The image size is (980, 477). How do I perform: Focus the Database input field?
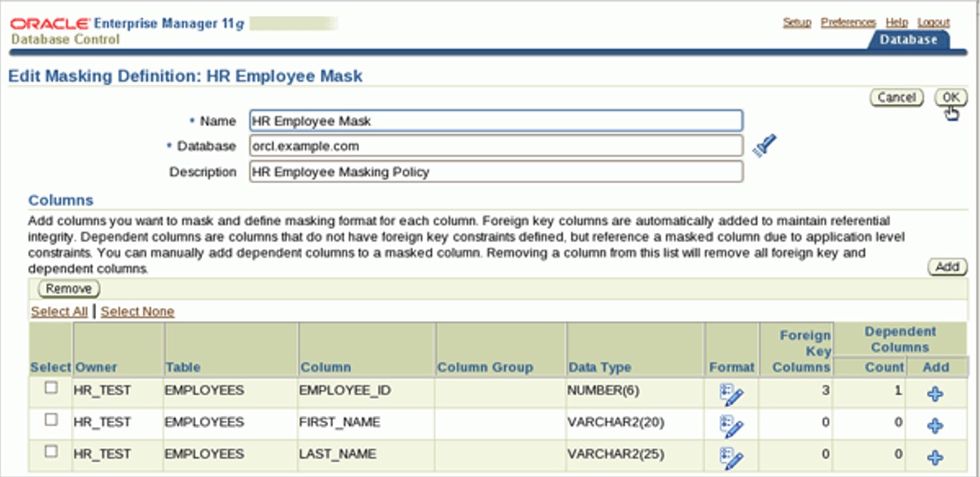[x=496, y=146]
